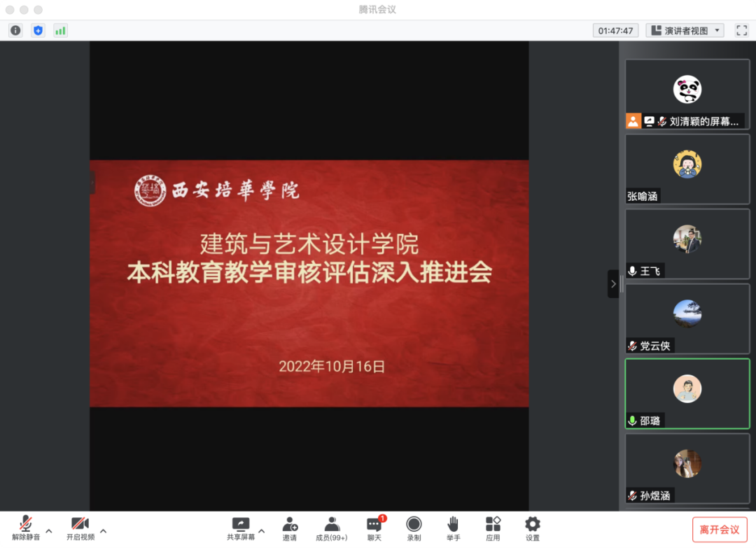Open the Invite (邀请) icon
Screen dimensions: 756x548
[x=290, y=528]
